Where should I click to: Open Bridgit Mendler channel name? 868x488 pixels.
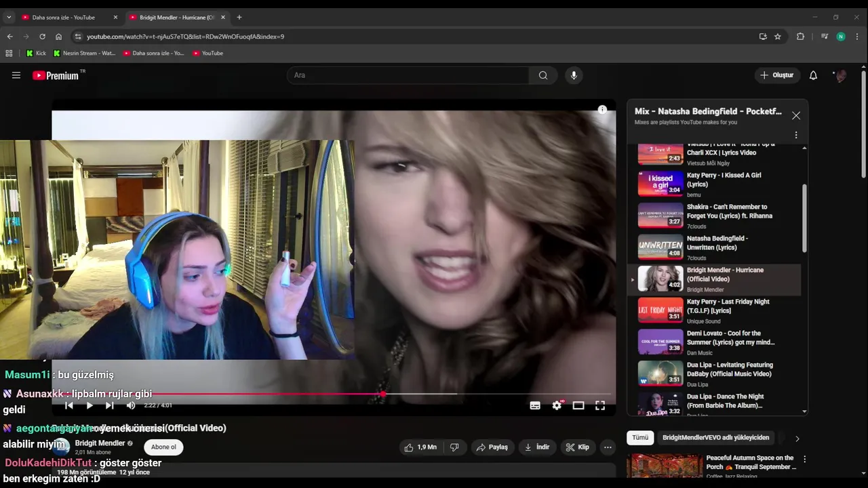100,443
